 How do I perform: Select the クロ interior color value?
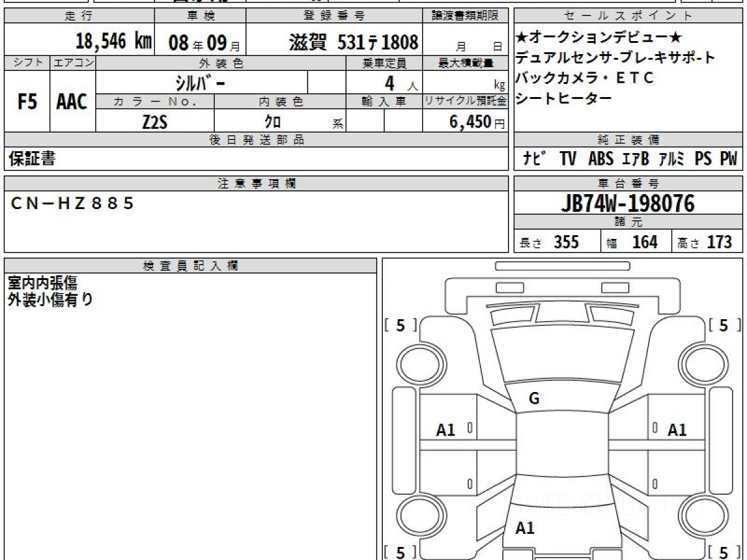(x=273, y=122)
